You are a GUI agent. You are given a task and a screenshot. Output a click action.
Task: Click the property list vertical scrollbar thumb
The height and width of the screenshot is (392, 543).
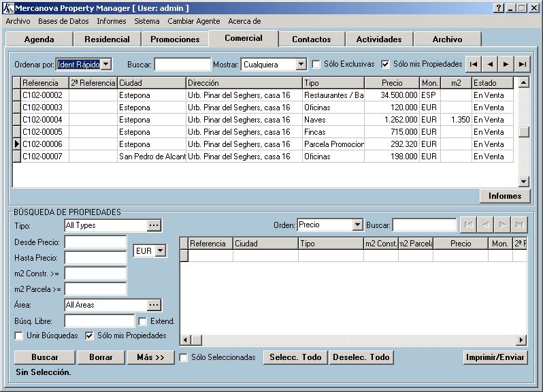click(x=524, y=131)
